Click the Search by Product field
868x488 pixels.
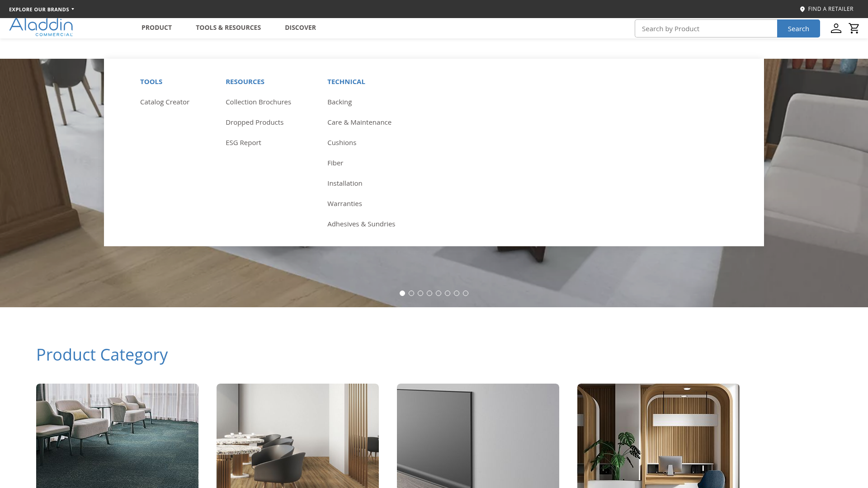706,28
